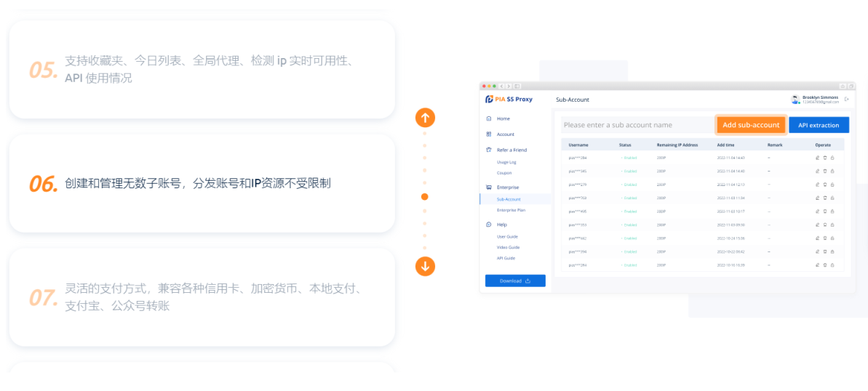Click the blue Download button
The width and height of the screenshot is (868, 391).
(x=515, y=281)
